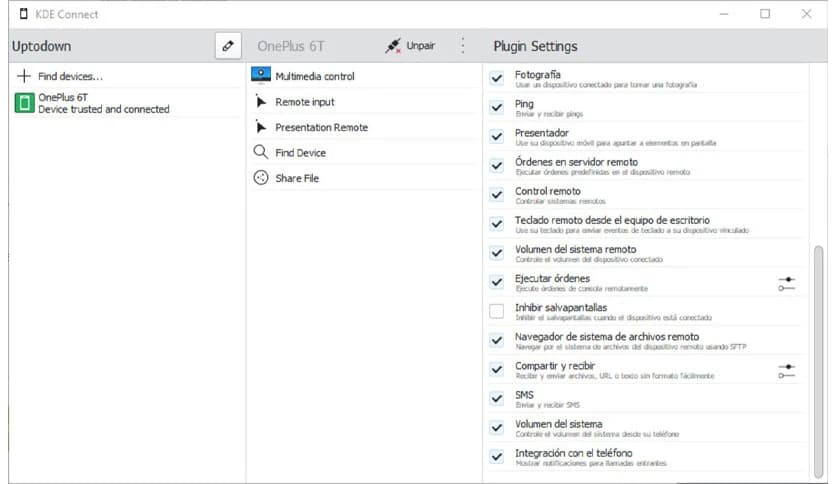Select Share File from the list
Image resolution: width=836 pixels, height=484 pixels.
coord(365,178)
